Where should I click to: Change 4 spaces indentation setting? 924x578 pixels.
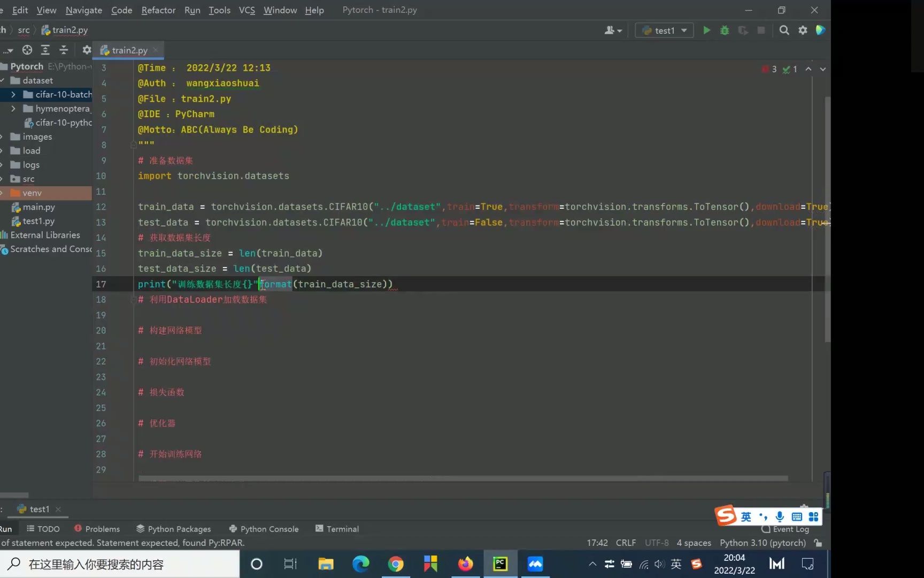(x=694, y=543)
